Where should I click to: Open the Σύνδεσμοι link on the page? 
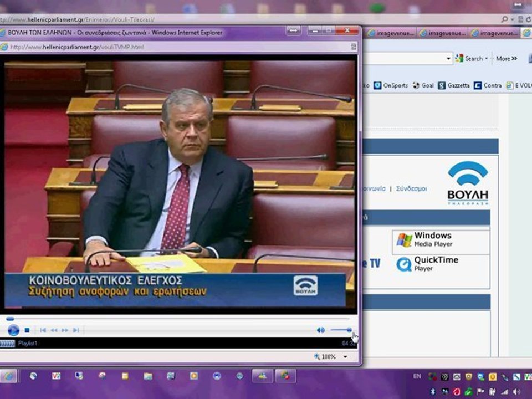[x=411, y=188]
